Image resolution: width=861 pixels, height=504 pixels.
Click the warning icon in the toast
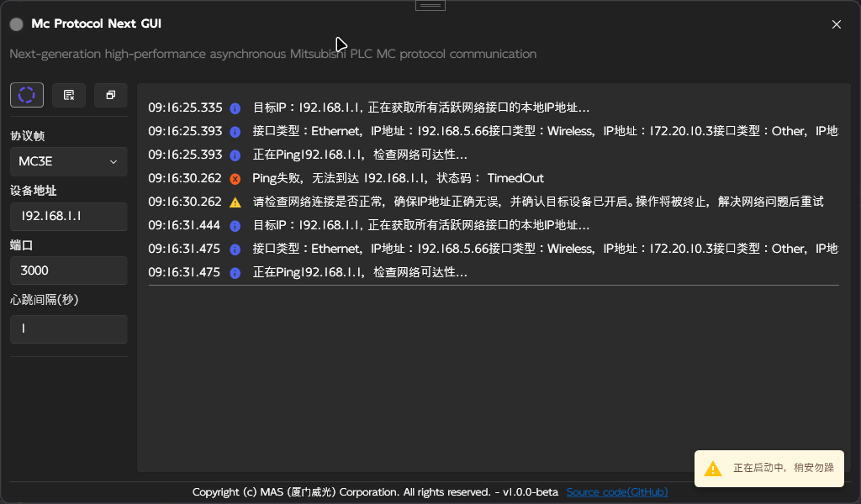click(713, 469)
